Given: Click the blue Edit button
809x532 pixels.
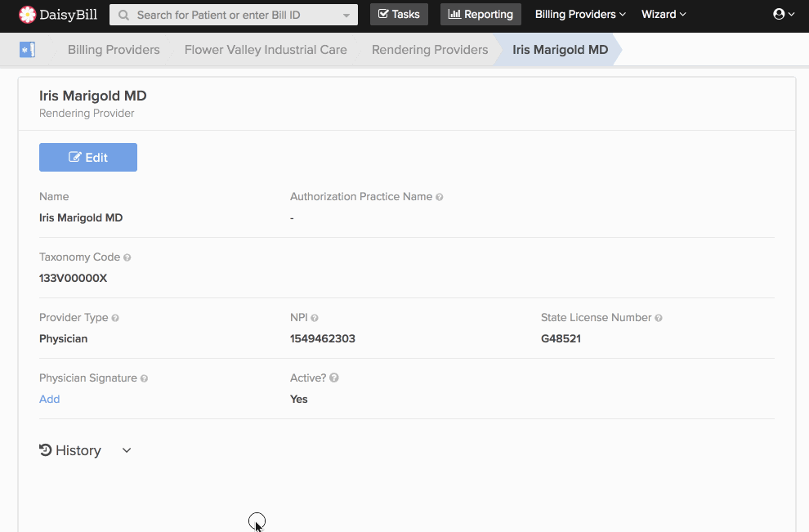Looking at the screenshot, I should (87, 157).
